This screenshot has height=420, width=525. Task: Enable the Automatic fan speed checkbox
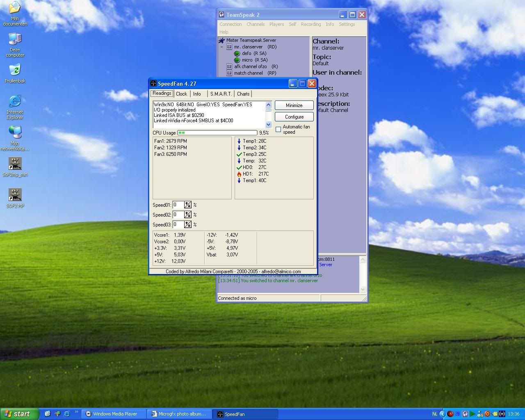coord(278,130)
